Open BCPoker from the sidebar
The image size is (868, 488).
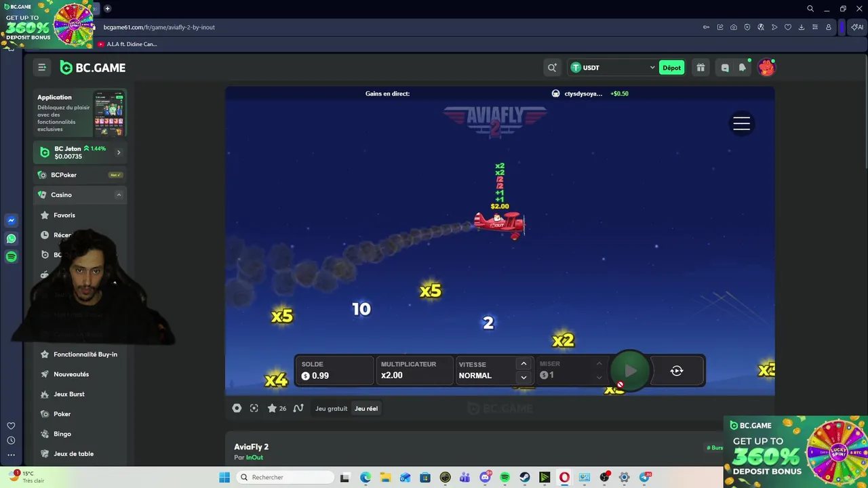click(80, 175)
